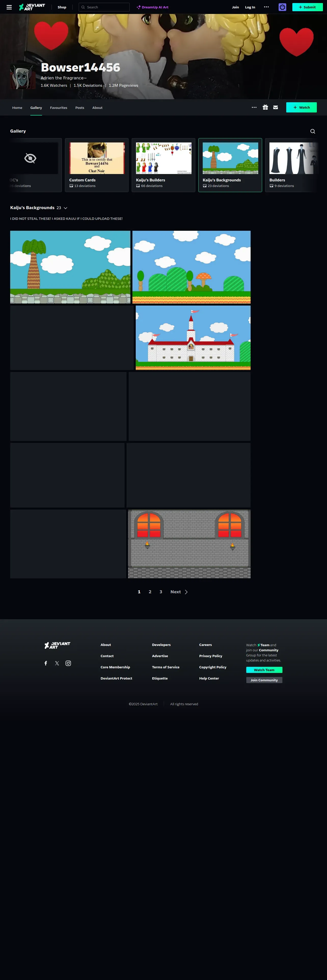Open the Kaiju's Builders folder
Screen dimensions: 327x980
tap(163, 165)
